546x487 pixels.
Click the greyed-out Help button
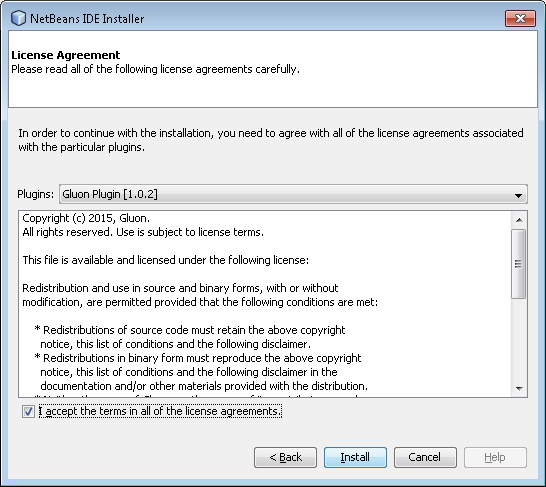tap(495, 457)
